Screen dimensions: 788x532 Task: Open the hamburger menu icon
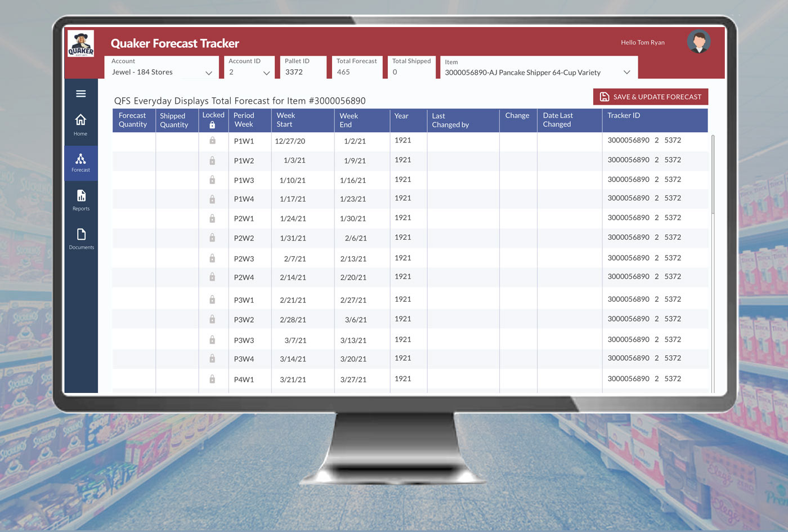[x=81, y=93]
